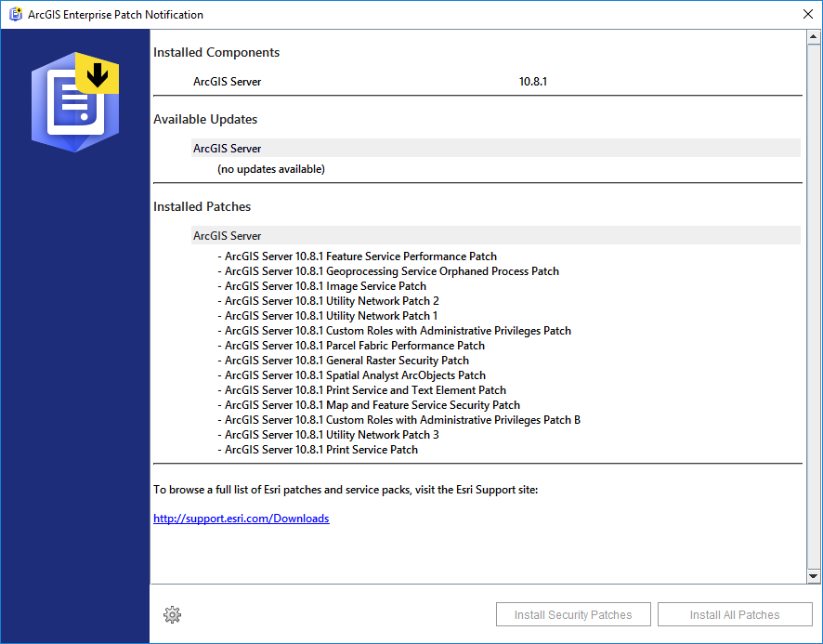The image size is (823, 644).
Task: Close the Patch Notification window
Action: (808, 14)
